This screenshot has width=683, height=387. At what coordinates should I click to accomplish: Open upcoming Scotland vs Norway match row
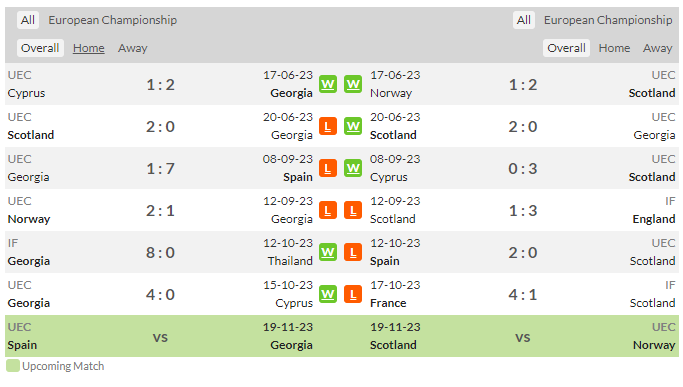[522, 336]
